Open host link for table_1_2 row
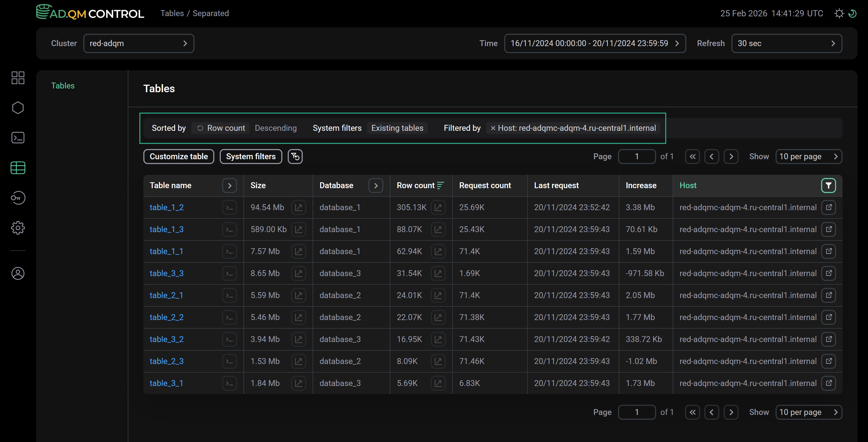This screenshot has width=868, height=442. click(x=829, y=207)
